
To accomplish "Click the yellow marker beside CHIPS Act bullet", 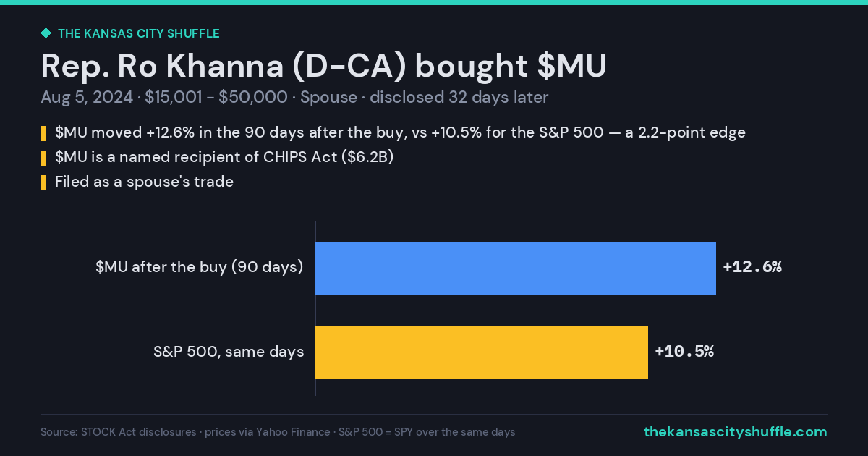I will (43, 158).
